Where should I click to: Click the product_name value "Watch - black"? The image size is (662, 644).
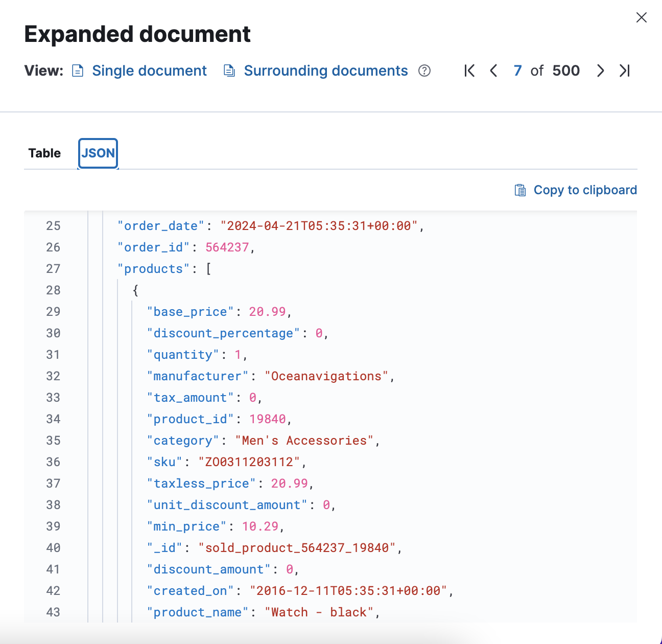[319, 612]
